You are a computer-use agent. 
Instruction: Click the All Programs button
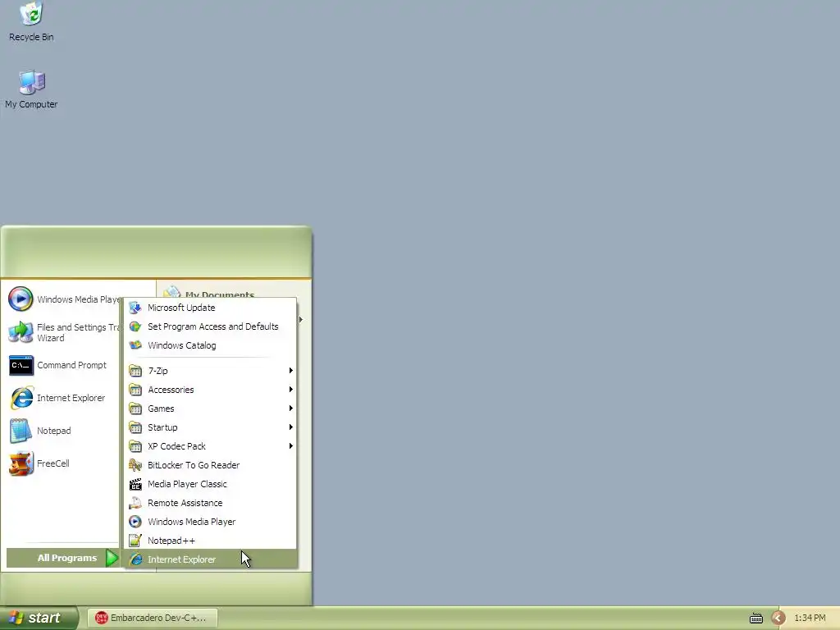click(x=62, y=558)
